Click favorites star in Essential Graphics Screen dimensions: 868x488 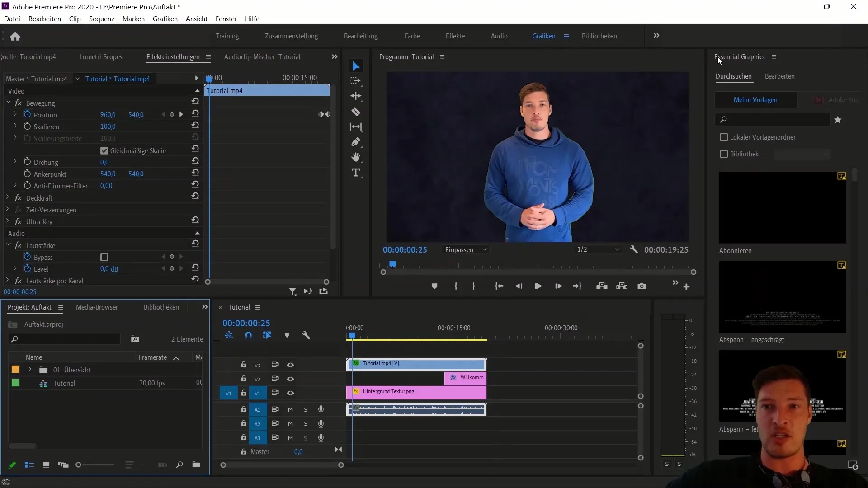[838, 120]
